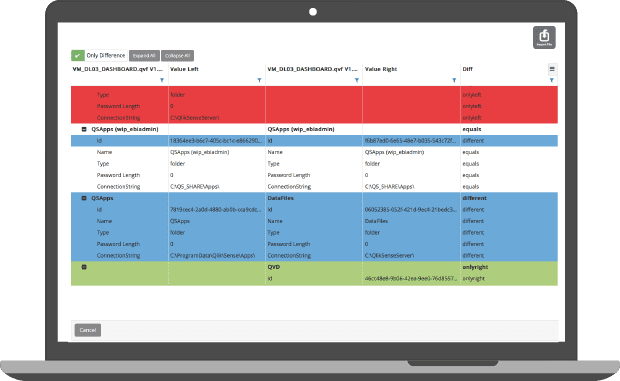Toggle the Only Difference checkbox
620x381 pixels.
coord(78,56)
